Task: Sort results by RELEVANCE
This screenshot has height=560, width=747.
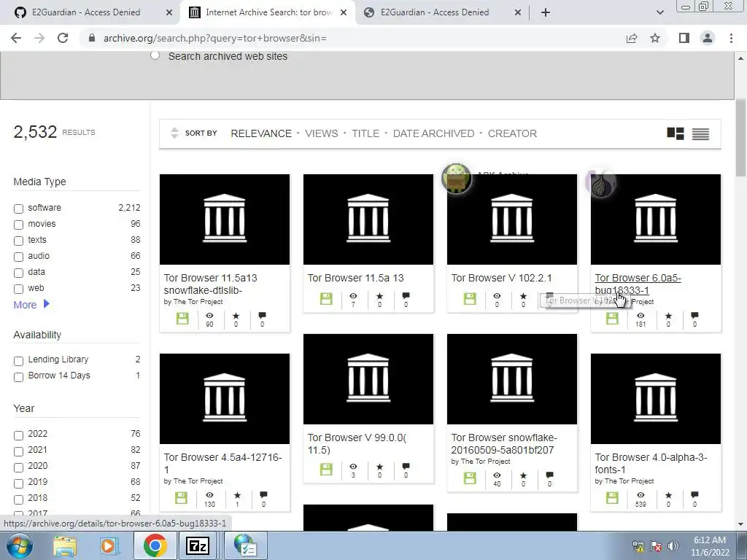Action: coord(261,134)
